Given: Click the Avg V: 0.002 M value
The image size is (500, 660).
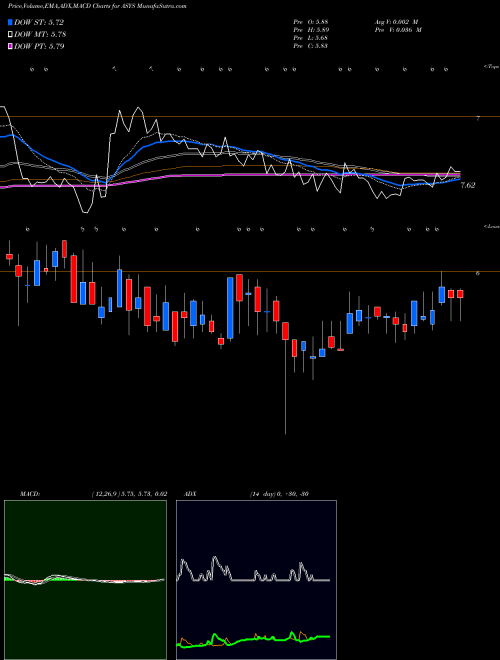Looking at the screenshot, I should [x=396, y=21].
